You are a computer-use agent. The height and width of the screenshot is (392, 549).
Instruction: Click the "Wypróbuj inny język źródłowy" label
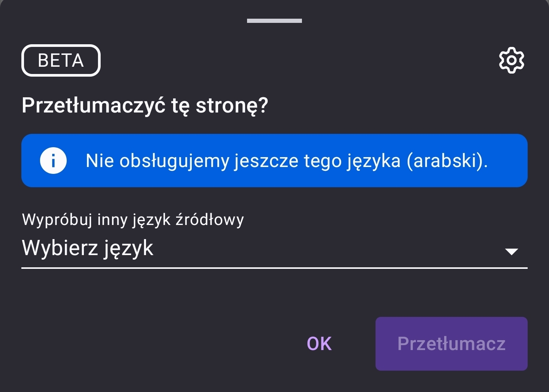pyautogui.click(x=133, y=220)
